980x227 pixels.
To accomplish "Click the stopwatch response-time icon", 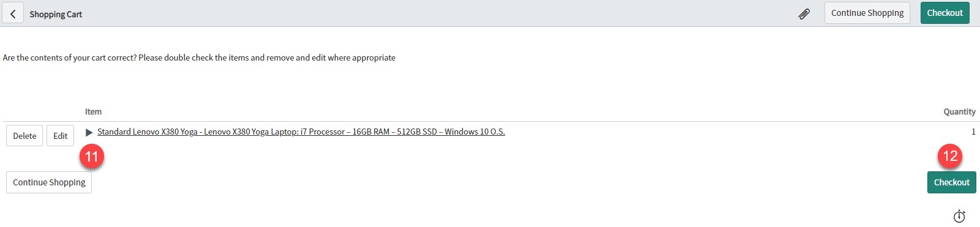I will tap(959, 216).
